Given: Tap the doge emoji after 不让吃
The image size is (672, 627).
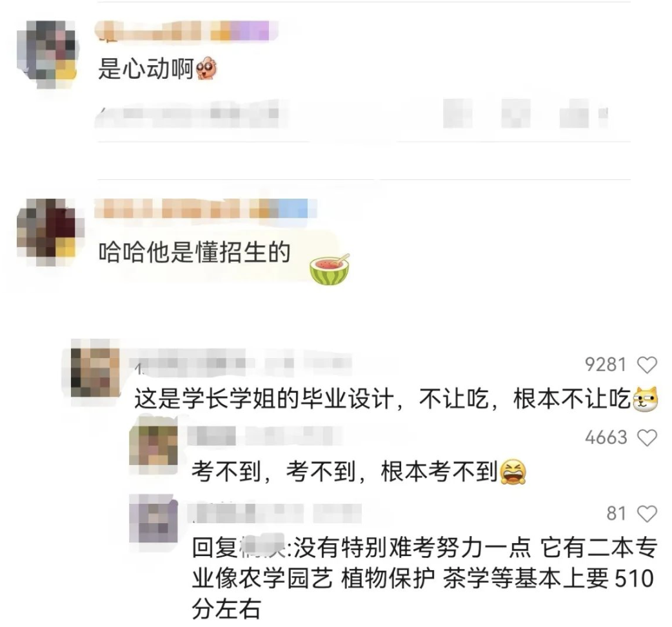Looking at the screenshot, I should click(646, 399).
